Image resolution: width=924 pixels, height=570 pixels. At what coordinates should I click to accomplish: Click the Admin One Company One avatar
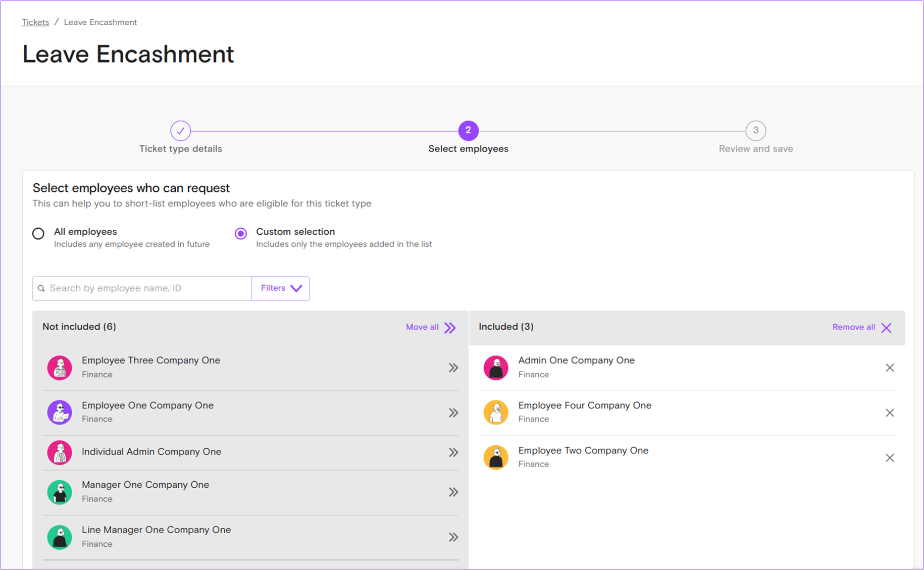pyautogui.click(x=496, y=368)
